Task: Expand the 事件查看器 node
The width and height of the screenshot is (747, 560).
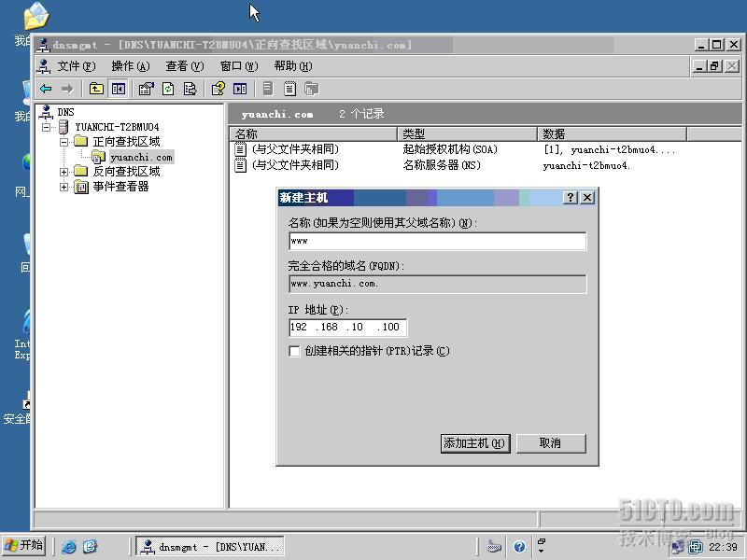Action: click(x=63, y=187)
